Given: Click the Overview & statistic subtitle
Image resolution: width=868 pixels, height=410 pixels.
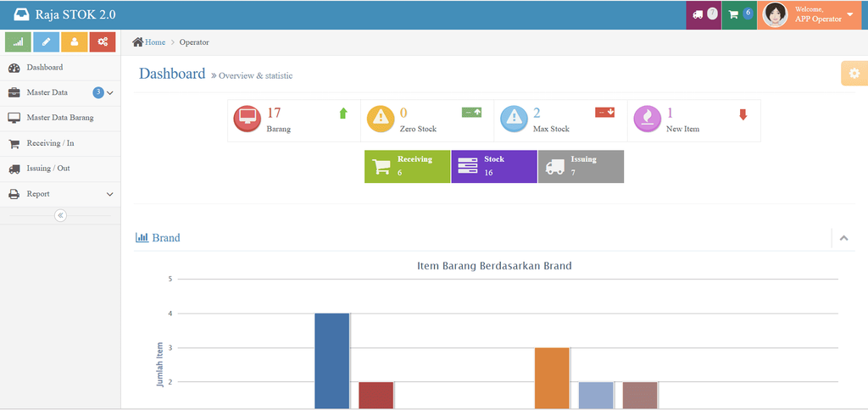Looking at the screenshot, I should (x=255, y=75).
